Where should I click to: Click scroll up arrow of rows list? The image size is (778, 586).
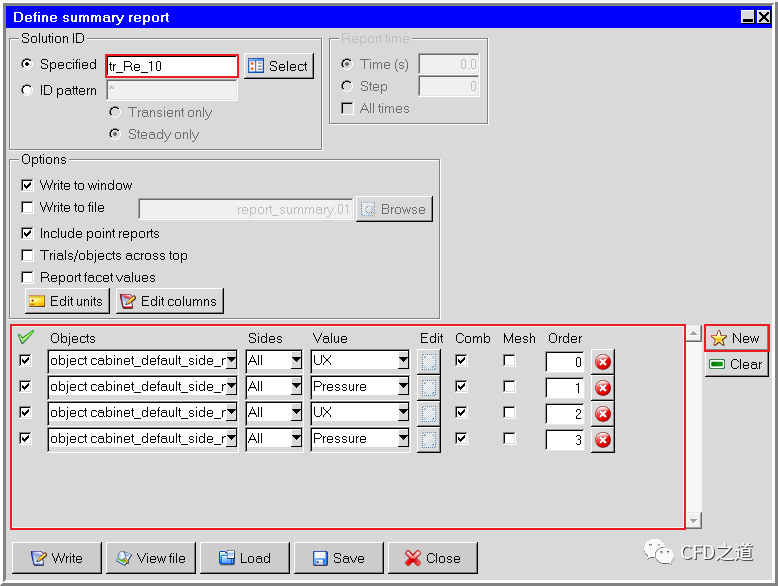tap(693, 333)
